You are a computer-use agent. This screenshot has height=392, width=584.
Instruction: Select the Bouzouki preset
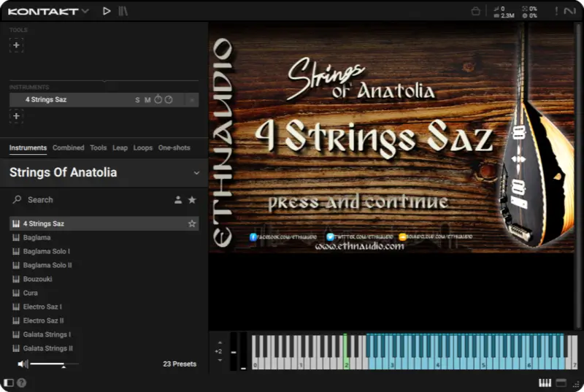(37, 279)
